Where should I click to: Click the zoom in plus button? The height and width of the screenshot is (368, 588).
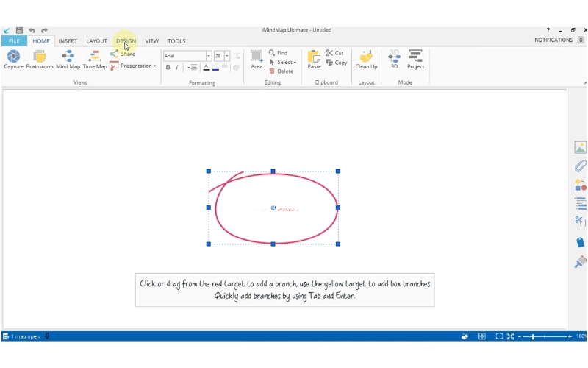coord(570,336)
